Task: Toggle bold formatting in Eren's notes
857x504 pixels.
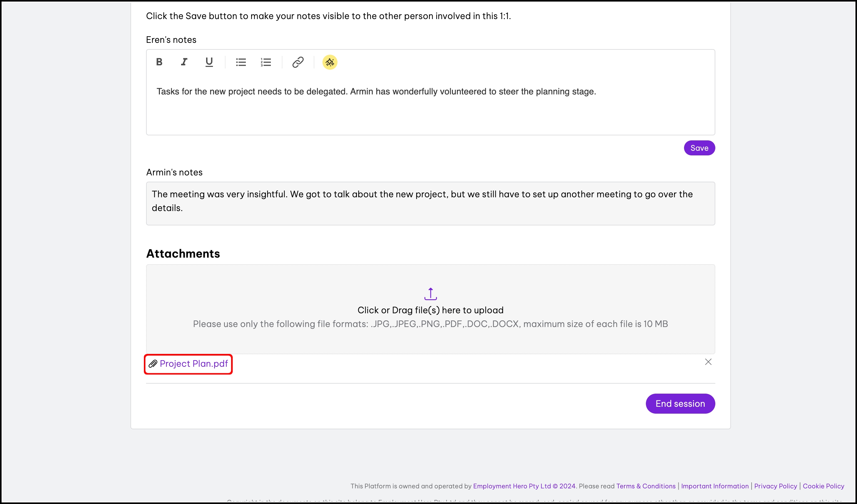Action: point(159,62)
